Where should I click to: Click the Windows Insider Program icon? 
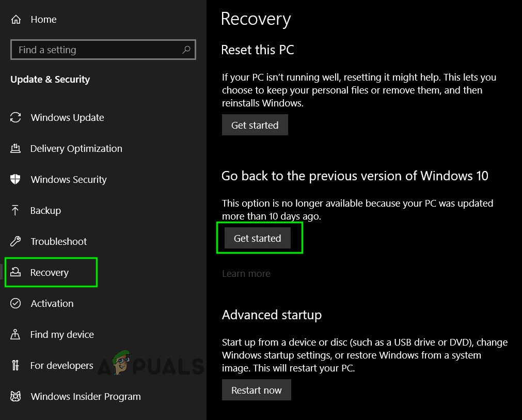(x=15, y=396)
